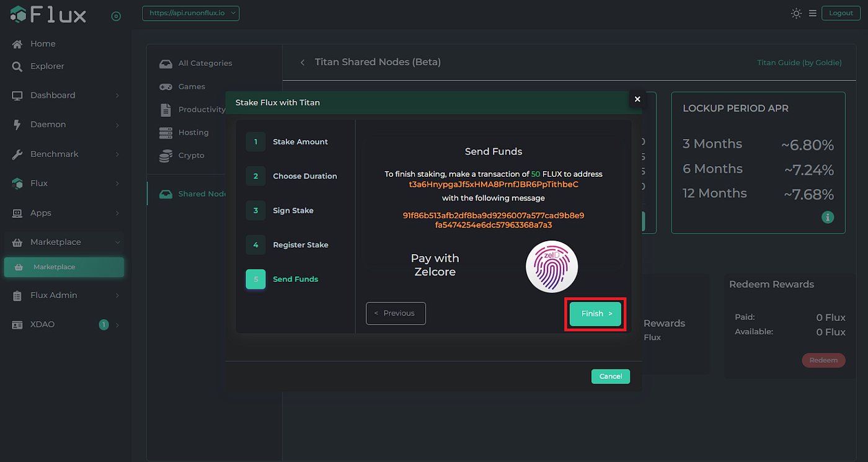The image size is (868, 462).
Task: Click the ZelID fingerprint pay icon
Action: 551,267
